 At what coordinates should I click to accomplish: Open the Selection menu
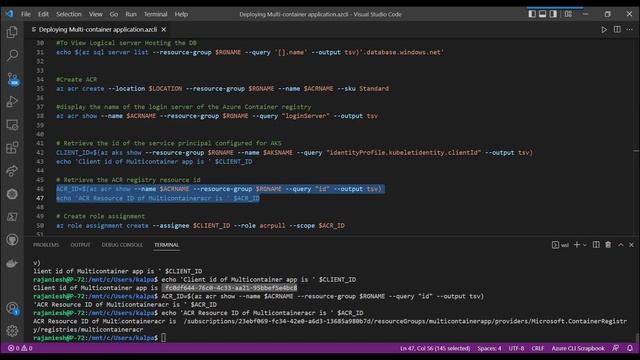(x=69, y=14)
